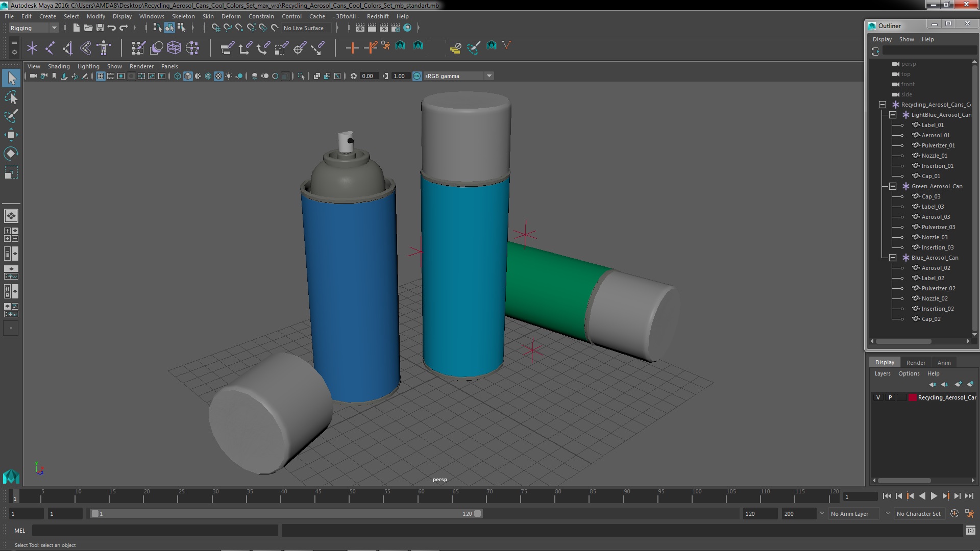
Task: Click Play forwards button
Action: (x=934, y=496)
